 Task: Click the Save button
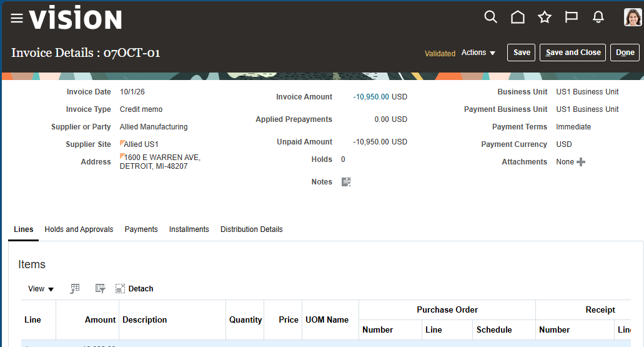coord(521,53)
